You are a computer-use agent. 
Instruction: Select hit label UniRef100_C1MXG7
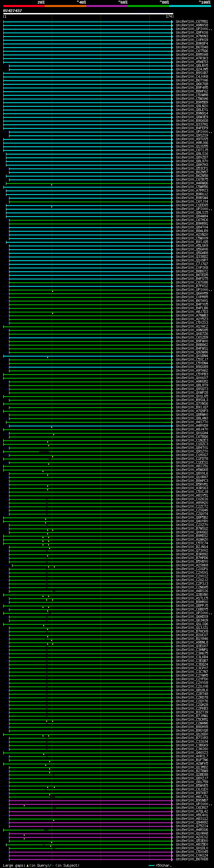[x=192, y=455]
